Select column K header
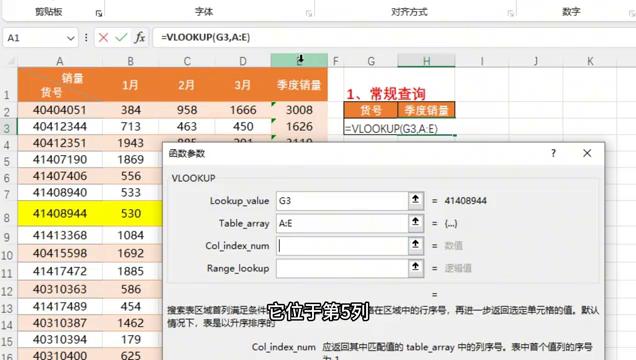The image size is (636, 360). (x=590, y=61)
